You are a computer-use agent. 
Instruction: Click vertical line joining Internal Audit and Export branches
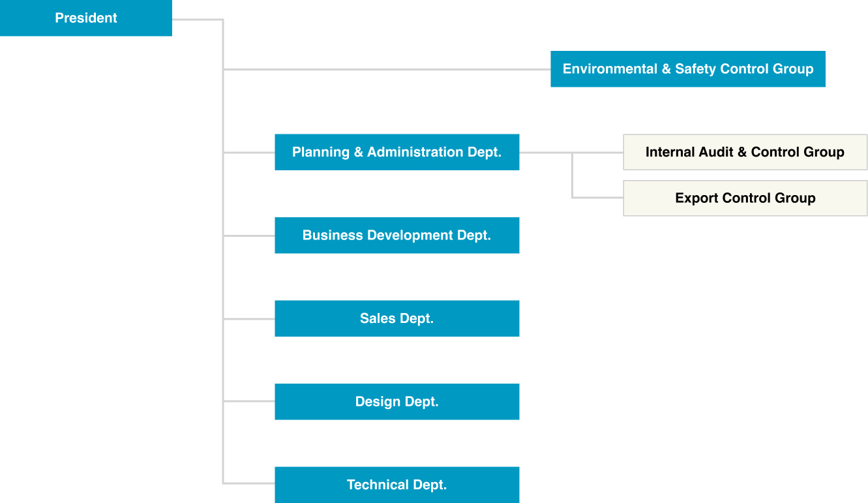click(x=573, y=175)
